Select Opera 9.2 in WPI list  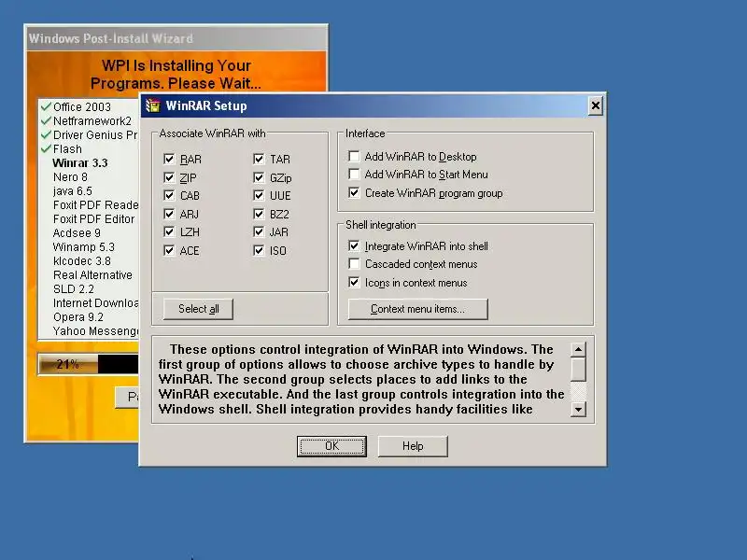tap(78, 317)
